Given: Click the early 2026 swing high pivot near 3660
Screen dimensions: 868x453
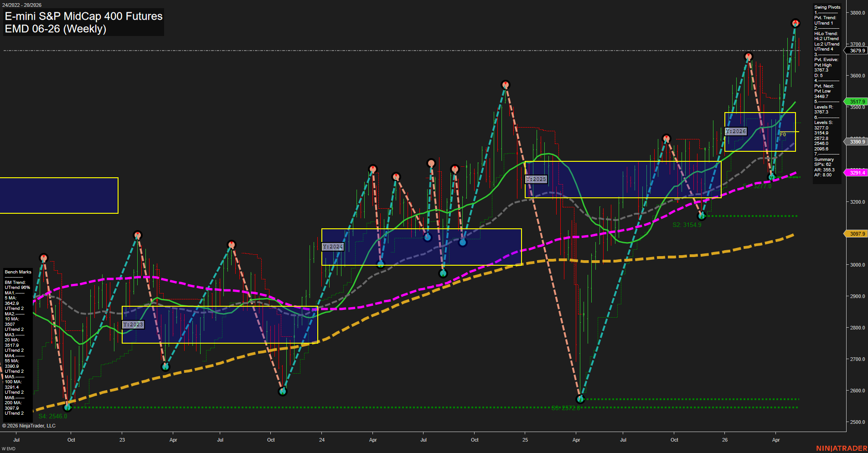Looking at the screenshot, I should pyautogui.click(x=748, y=57).
